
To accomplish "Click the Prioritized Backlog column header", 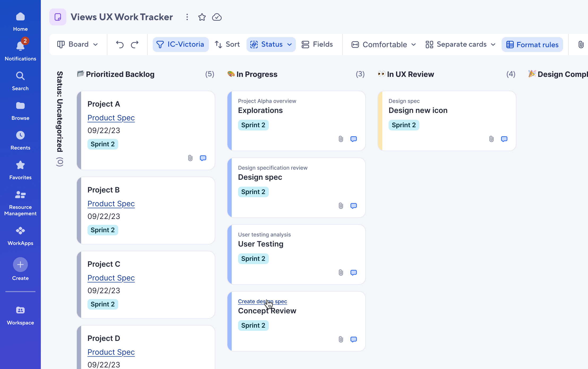I will point(120,74).
